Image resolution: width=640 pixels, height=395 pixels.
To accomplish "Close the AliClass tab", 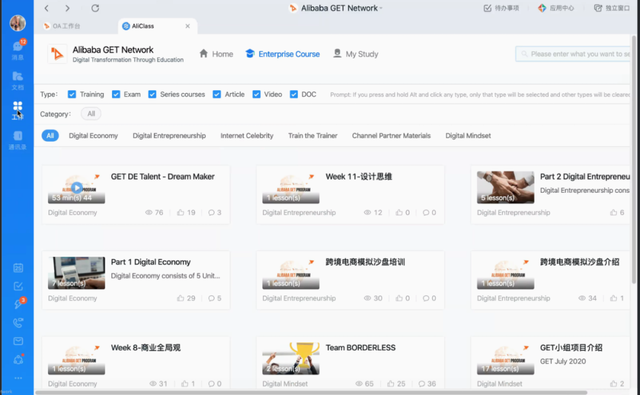I will (x=188, y=26).
